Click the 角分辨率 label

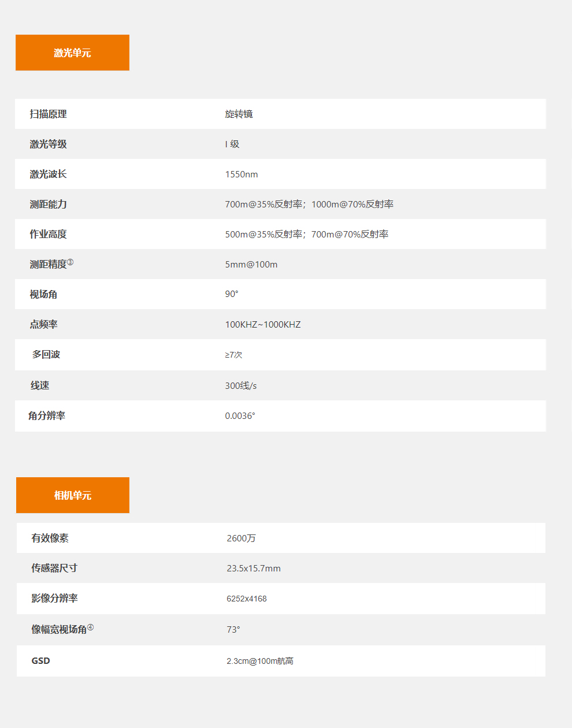pyautogui.click(x=47, y=416)
